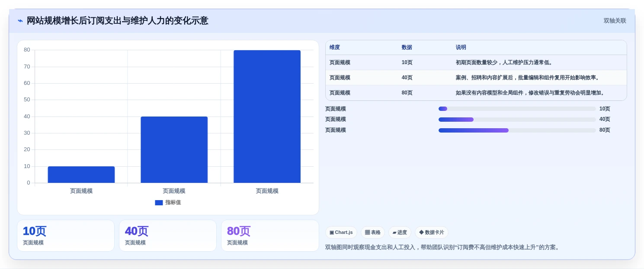644x269 pixels.
Task: Click the 进度 tag chip
Action: [400, 232]
